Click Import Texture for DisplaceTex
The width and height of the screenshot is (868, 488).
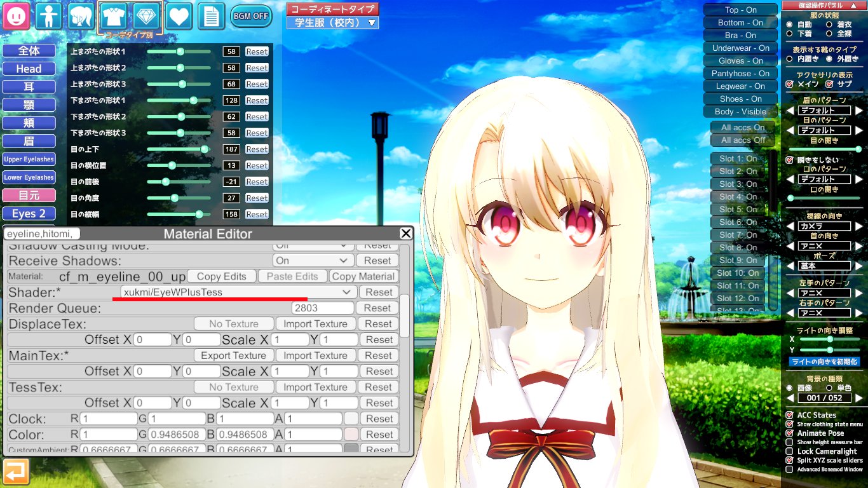tap(315, 324)
